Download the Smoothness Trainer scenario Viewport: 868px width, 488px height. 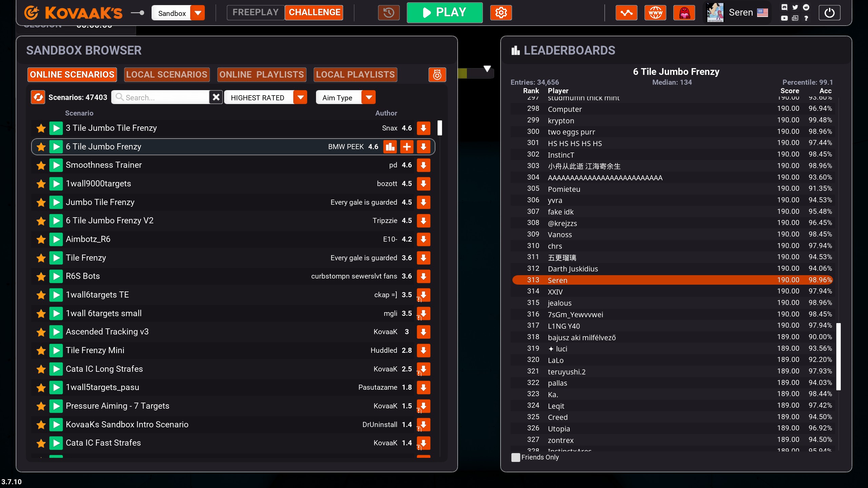click(423, 165)
